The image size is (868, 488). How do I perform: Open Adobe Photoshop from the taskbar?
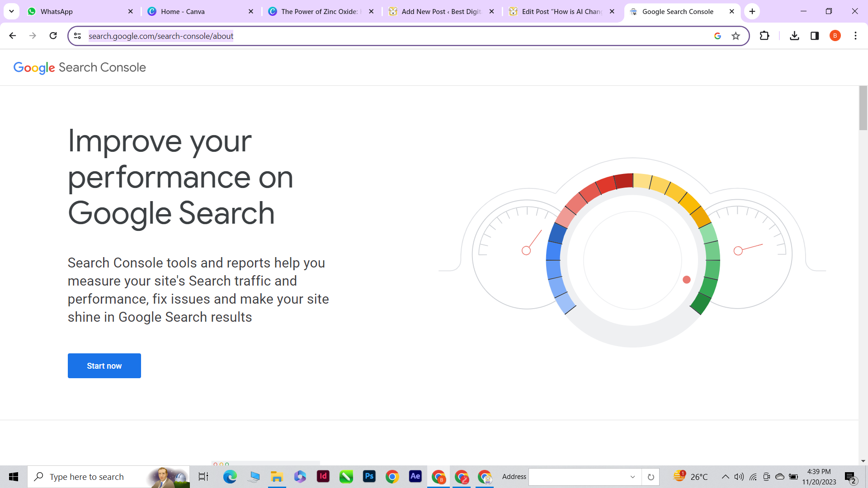(x=369, y=477)
